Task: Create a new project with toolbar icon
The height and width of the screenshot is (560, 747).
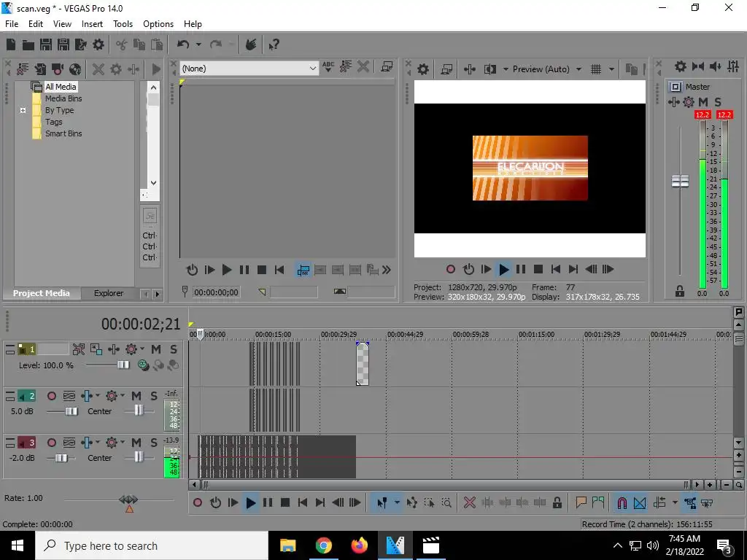Action: (10, 44)
